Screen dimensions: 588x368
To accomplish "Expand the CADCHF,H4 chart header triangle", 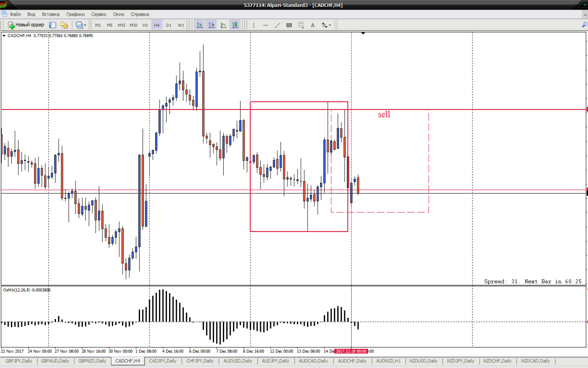I will pyautogui.click(x=4, y=36).
